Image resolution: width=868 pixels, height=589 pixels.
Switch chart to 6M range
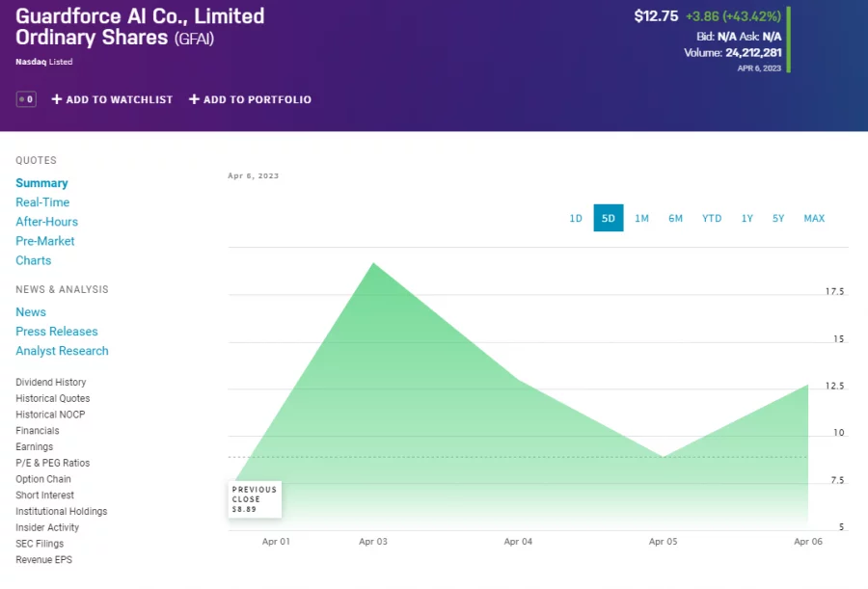[675, 219]
